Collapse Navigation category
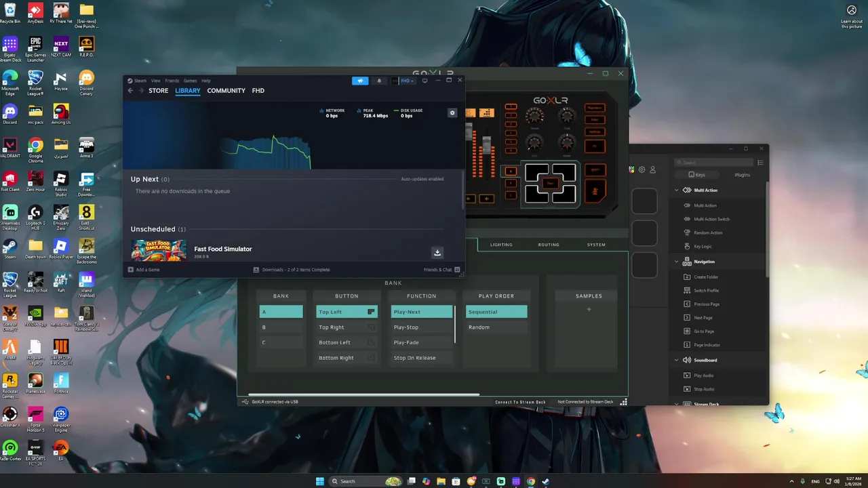Viewport: 868px width, 488px height. click(x=676, y=262)
